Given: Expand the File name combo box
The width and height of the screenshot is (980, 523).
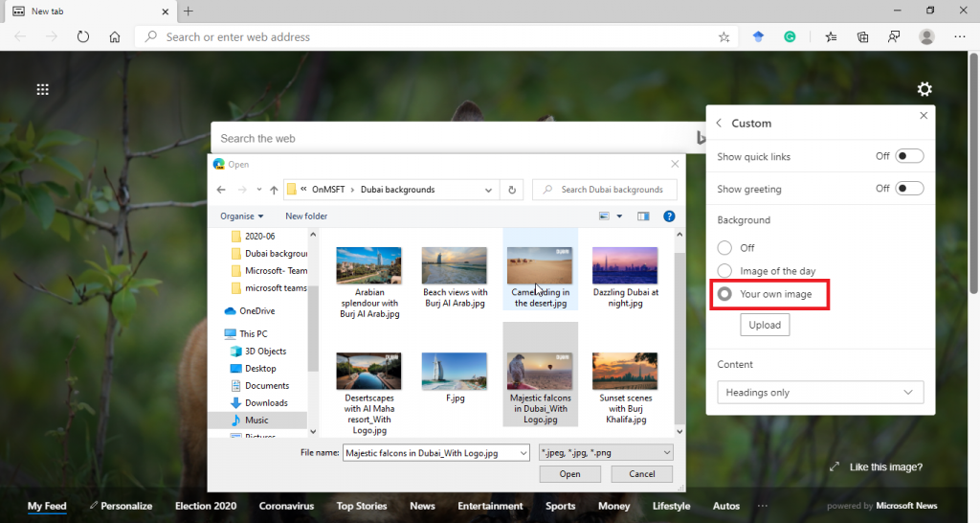Looking at the screenshot, I should [523, 453].
